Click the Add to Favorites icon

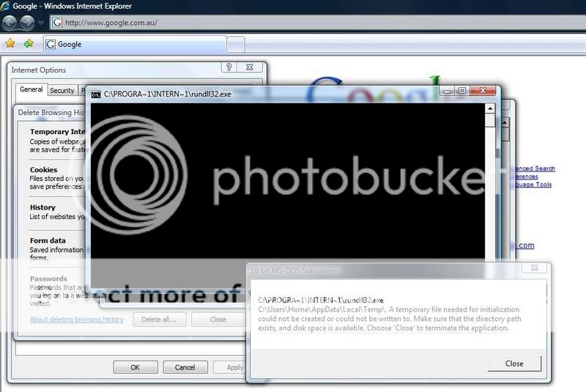click(29, 43)
